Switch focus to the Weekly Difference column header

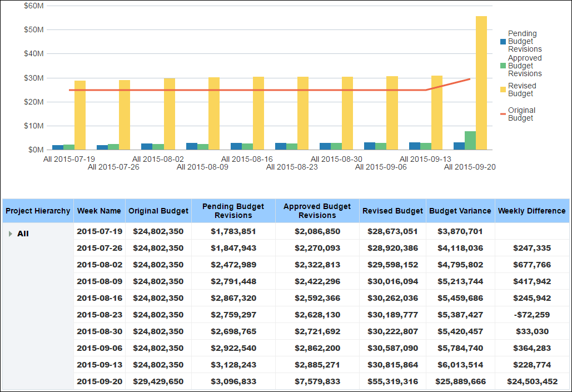point(532,211)
